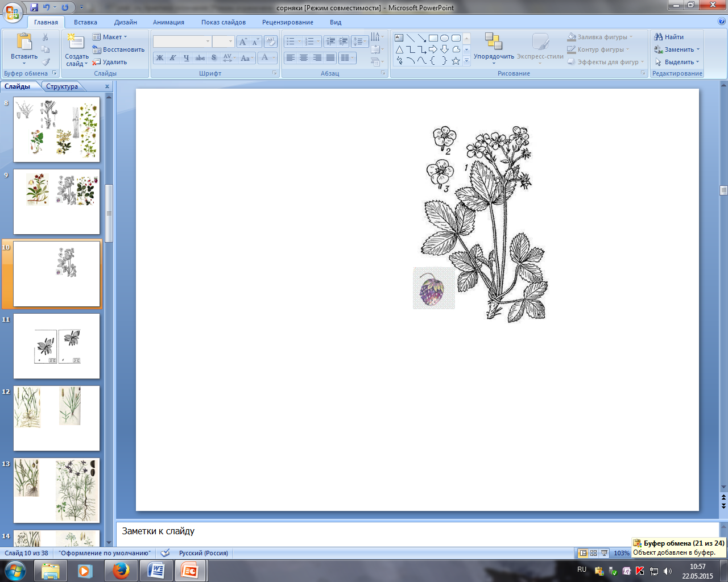Image resolution: width=728 pixels, height=582 pixels.
Task: Select the Left Brace shape
Action: (x=433, y=61)
